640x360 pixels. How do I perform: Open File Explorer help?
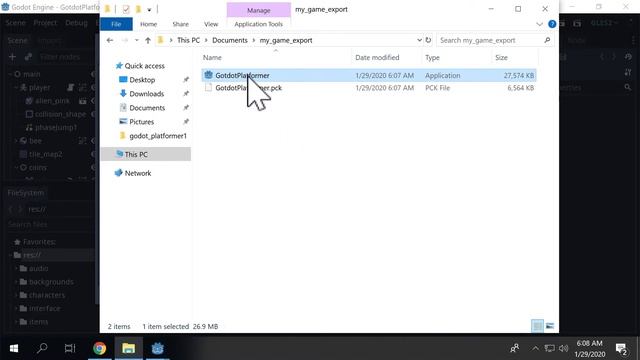[x=552, y=24]
